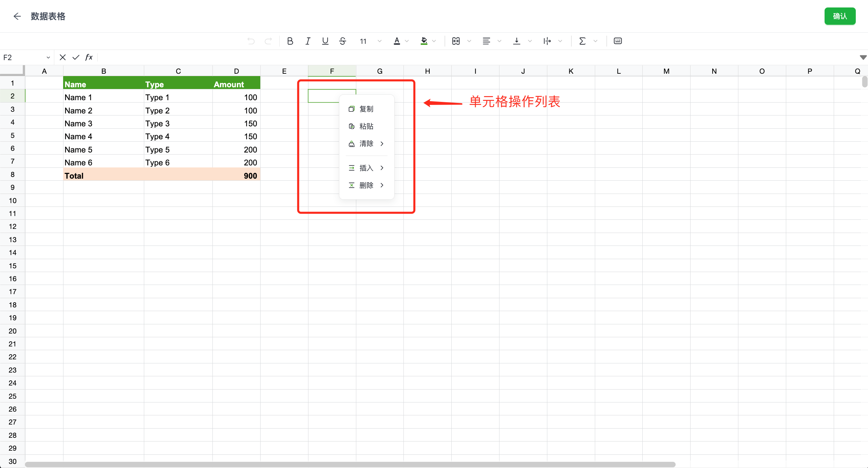Click the keyboard icon in toolbar

(618, 41)
